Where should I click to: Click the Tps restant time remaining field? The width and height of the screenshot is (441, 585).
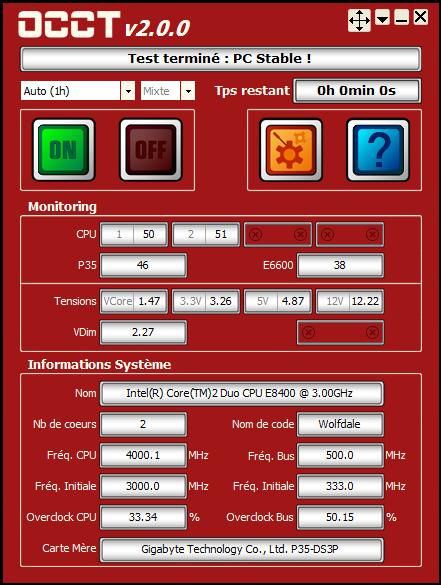357,91
